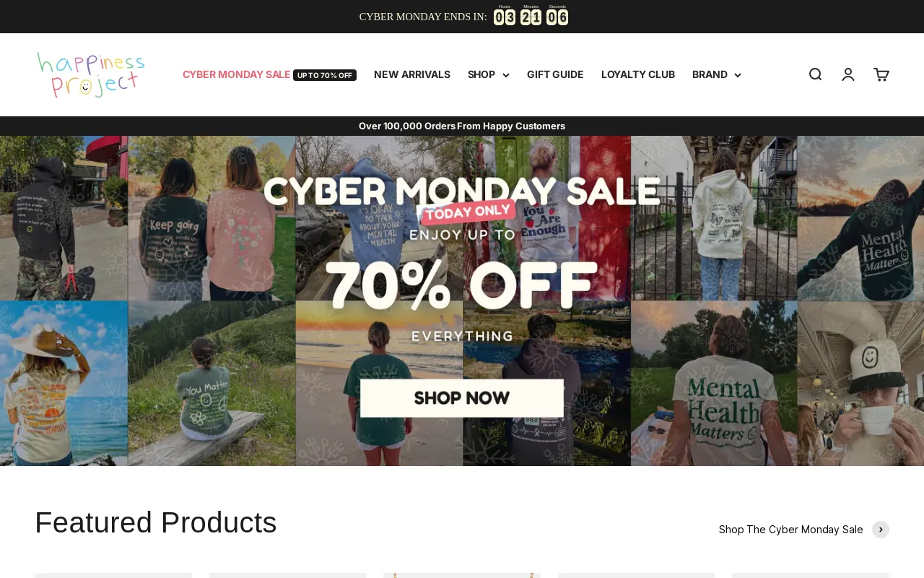Open the CYBER MONDAY SALE link

[x=237, y=74]
